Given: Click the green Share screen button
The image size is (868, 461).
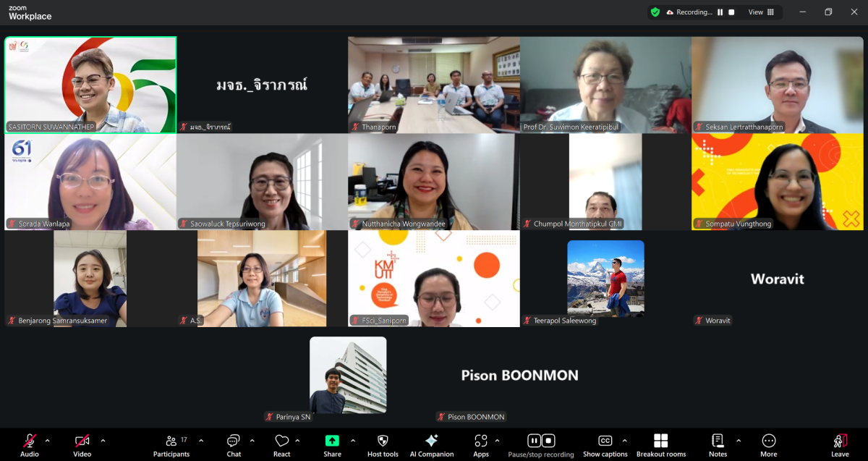Looking at the screenshot, I should [x=332, y=441].
